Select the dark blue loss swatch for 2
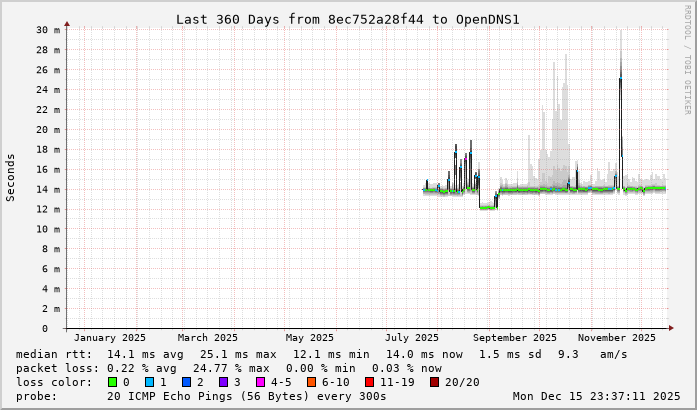Image resolution: width=697 pixels, height=410 pixels. (x=186, y=382)
